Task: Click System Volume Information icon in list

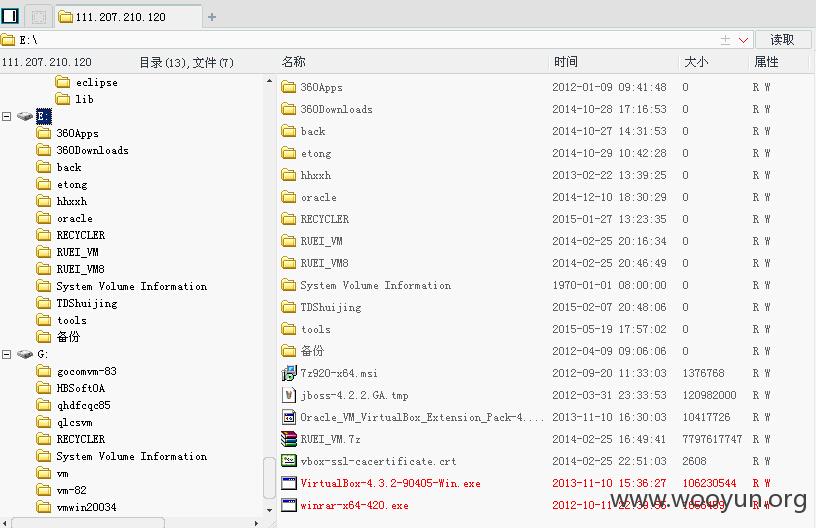Action: coord(289,285)
